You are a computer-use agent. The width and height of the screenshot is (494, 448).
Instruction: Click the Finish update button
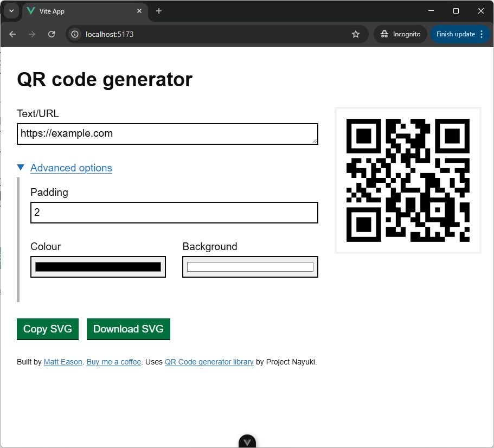[x=455, y=34]
